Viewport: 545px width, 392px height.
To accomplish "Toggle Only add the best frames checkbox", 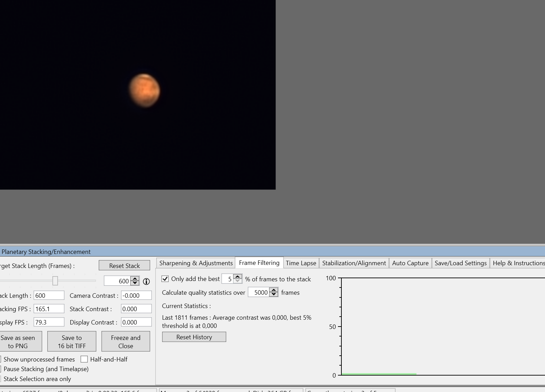I will coord(165,279).
